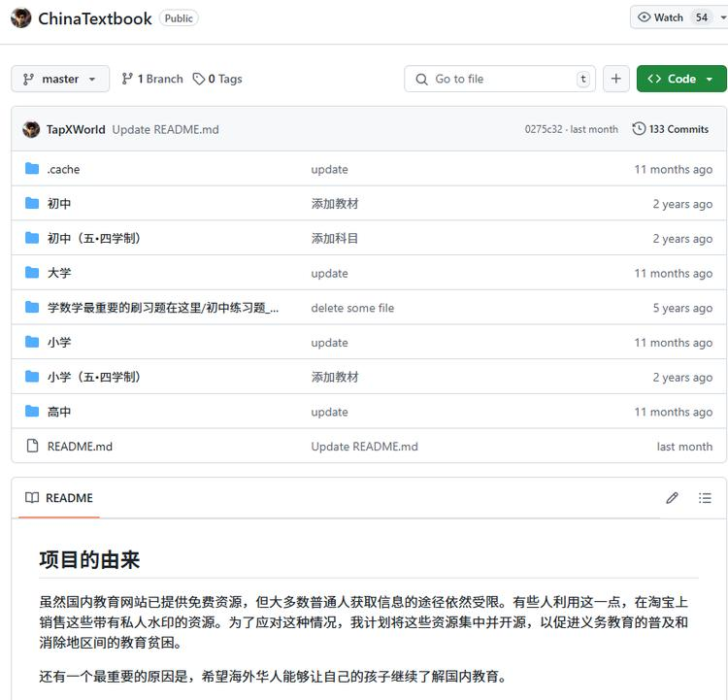The width and height of the screenshot is (728, 700).
Task: Open the update commit in 高中 row
Action: (x=330, y=412)
